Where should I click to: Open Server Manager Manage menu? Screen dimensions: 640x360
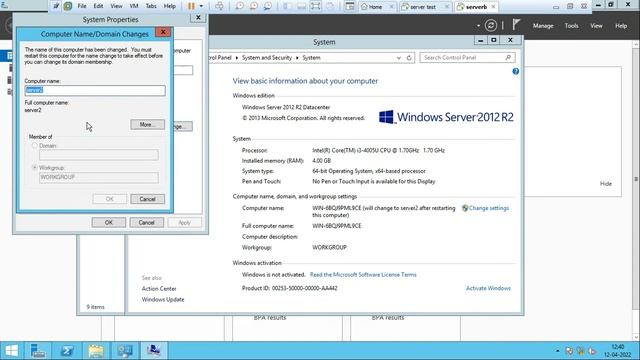(x=543, y=26)
